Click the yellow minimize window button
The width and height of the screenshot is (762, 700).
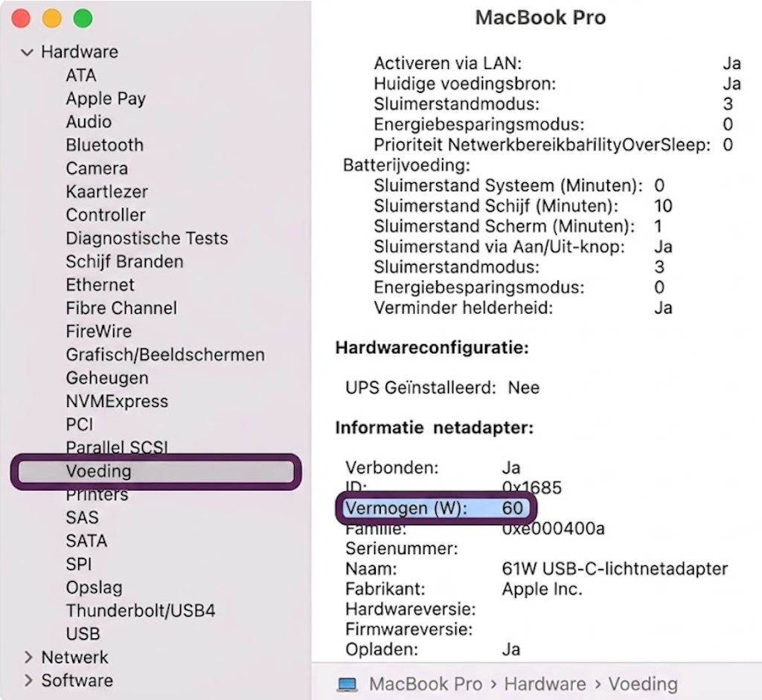point(52,19)
